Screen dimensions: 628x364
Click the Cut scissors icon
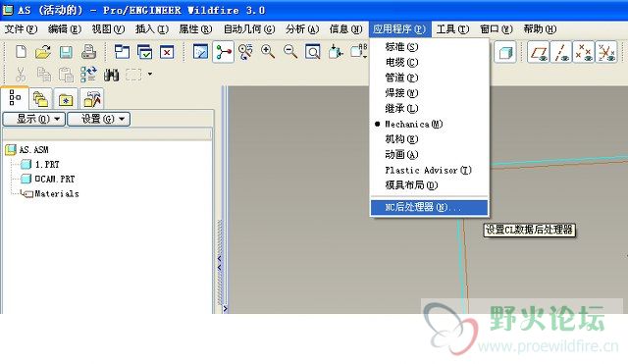click(x=21, y=75)
